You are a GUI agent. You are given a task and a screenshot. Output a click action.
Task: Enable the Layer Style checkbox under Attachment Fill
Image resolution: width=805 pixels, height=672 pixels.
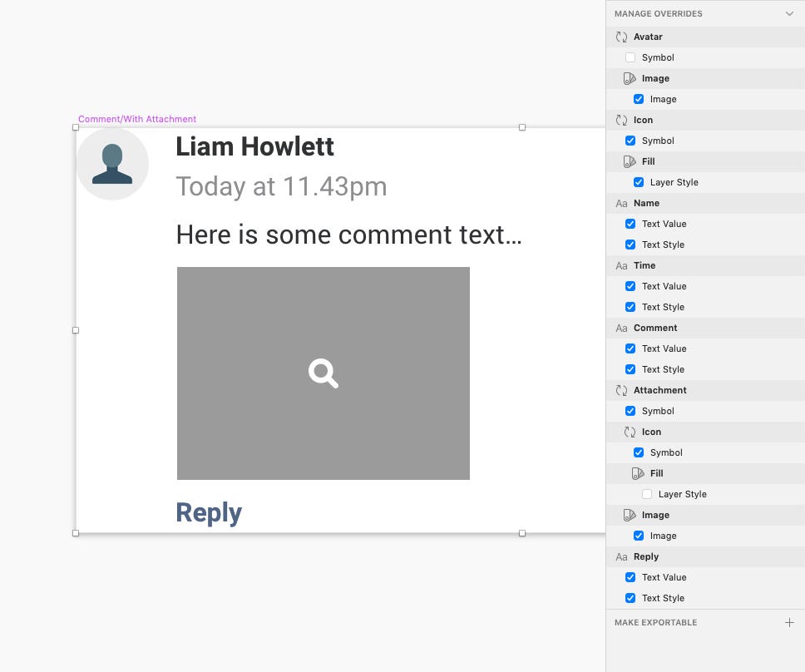[x=647, y=494]
